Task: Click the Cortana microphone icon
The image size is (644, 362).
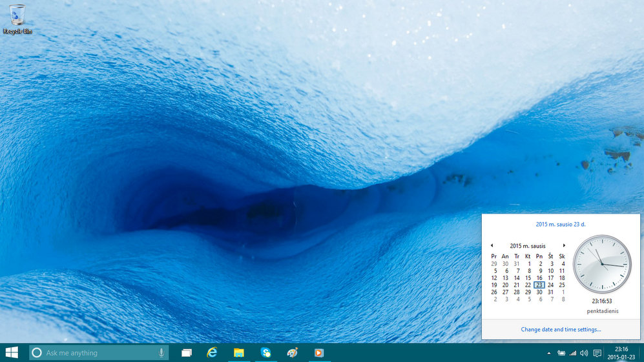Action: (161, 353)
